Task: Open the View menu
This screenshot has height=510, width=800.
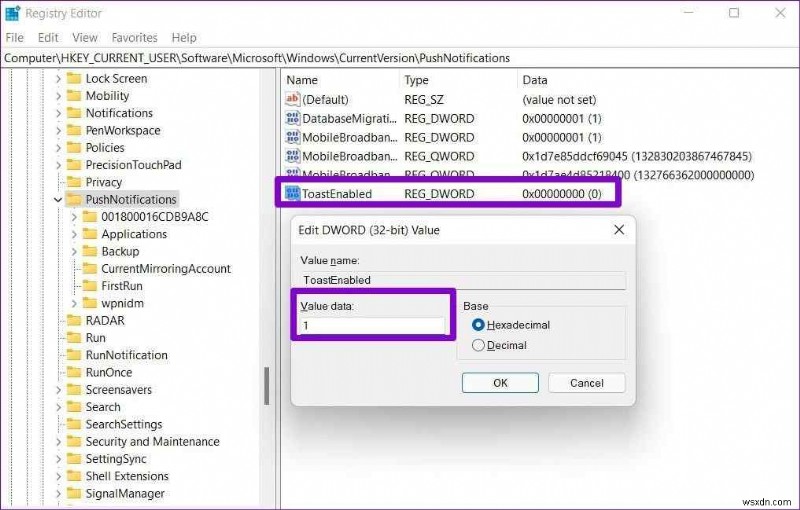Action: point(85,38)
